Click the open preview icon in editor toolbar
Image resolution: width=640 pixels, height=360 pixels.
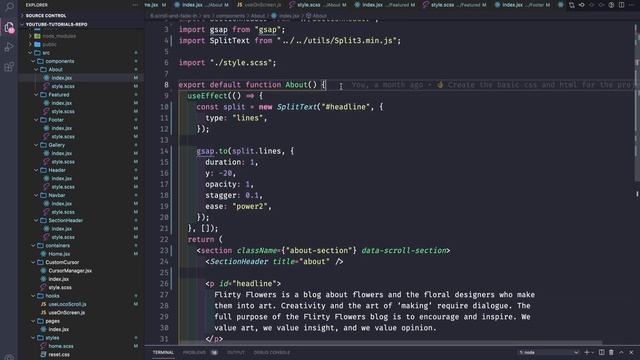coord(611,5)
